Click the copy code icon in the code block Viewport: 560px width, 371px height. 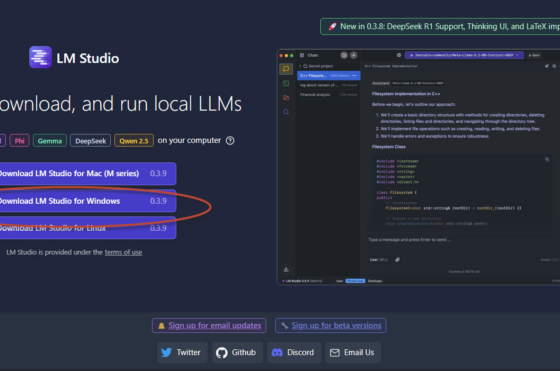pyautogui.click(x=547, y=159)
